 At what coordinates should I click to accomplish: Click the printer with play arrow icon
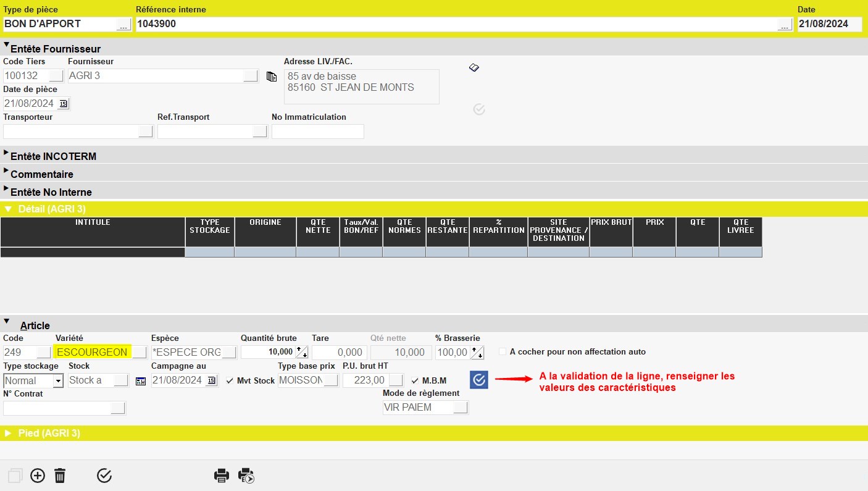(246, 476)
